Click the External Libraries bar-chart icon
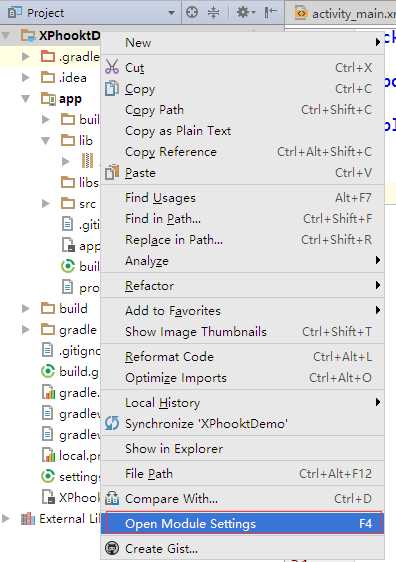Viewport: 396px width, 562px height. tap(28, 518)
